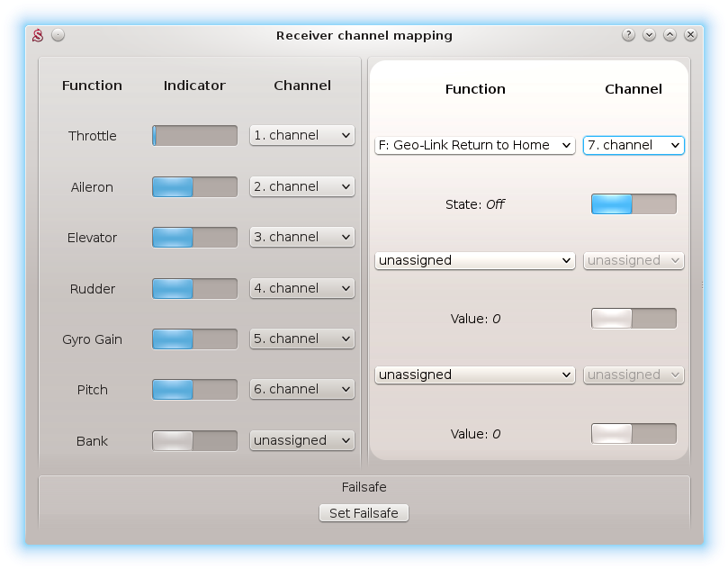Click the Elevator label

coord(92,238)
